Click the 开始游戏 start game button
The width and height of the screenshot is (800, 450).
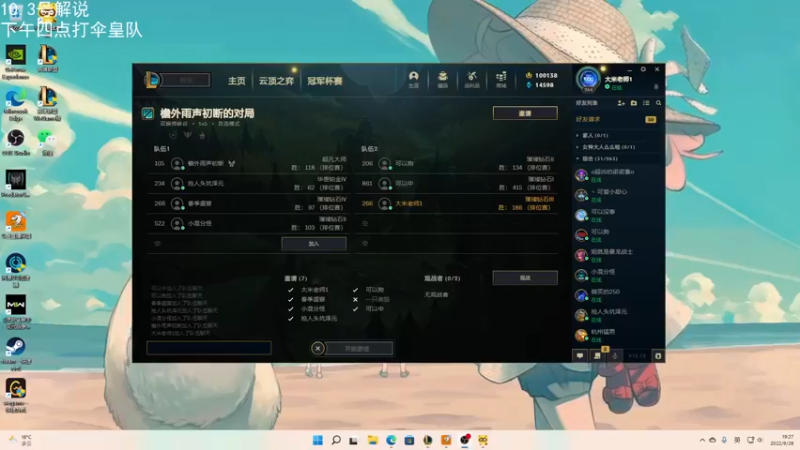pos(357,348)
